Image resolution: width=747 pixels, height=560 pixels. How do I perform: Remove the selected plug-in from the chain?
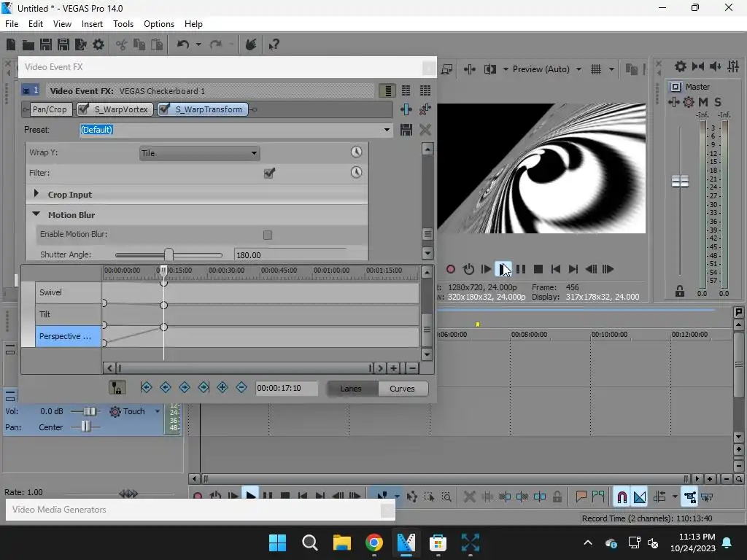pos(425,109)
